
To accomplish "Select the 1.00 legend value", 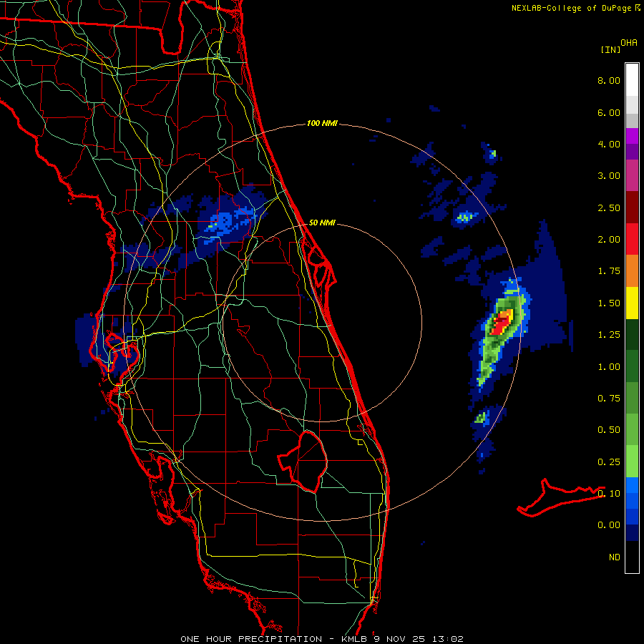I will (x=609, y=367).
